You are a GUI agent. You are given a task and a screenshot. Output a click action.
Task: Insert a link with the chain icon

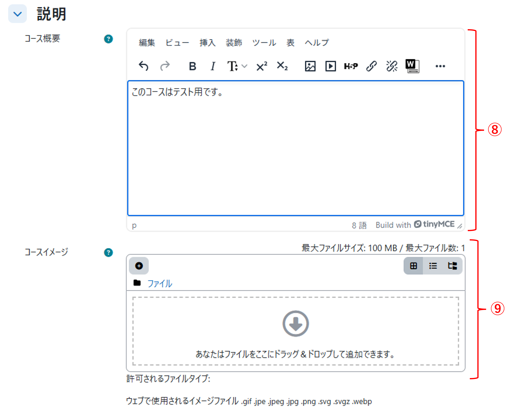pyautogui.click(x=371, y=66)
